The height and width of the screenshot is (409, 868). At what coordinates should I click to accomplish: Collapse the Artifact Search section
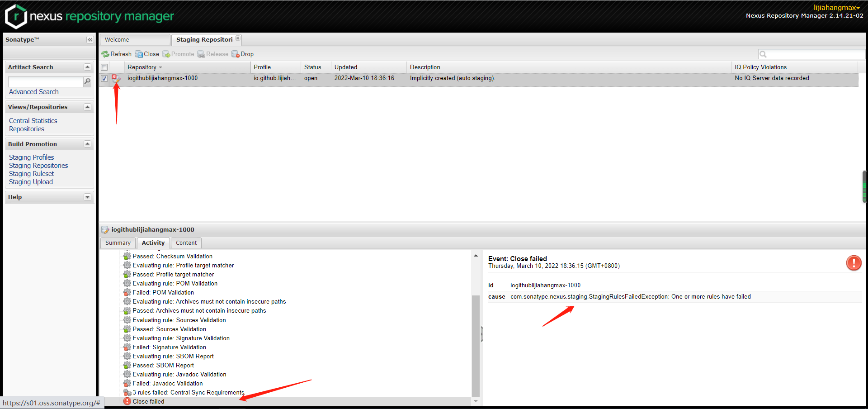click(x=87, y=67)
